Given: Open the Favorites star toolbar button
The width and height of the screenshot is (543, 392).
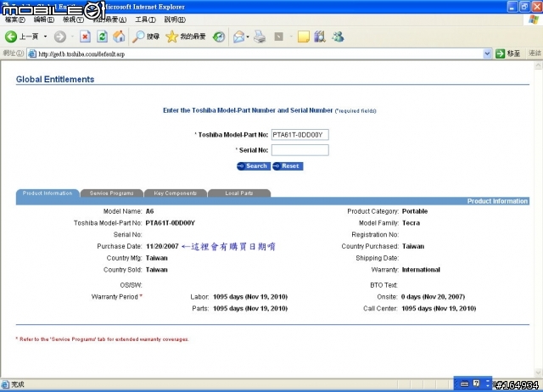Looking at the screenshot, I should coord(185,36).
